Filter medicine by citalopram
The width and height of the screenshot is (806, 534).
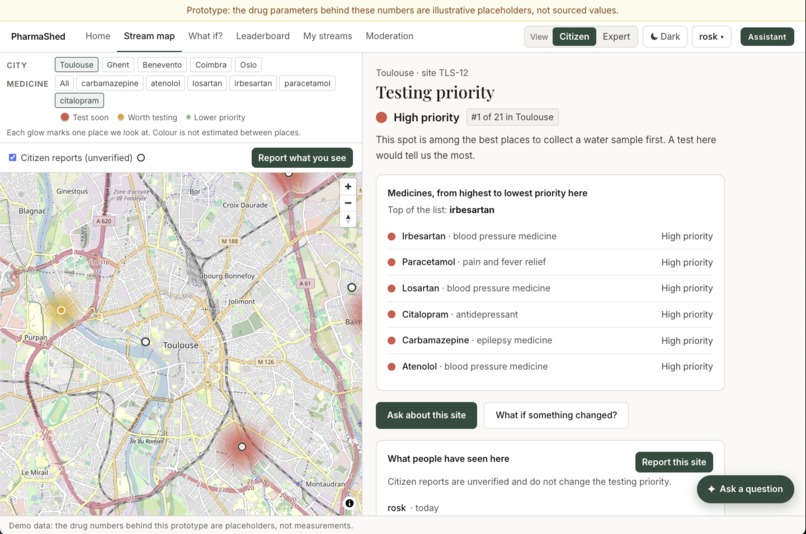tap(79, 101)
